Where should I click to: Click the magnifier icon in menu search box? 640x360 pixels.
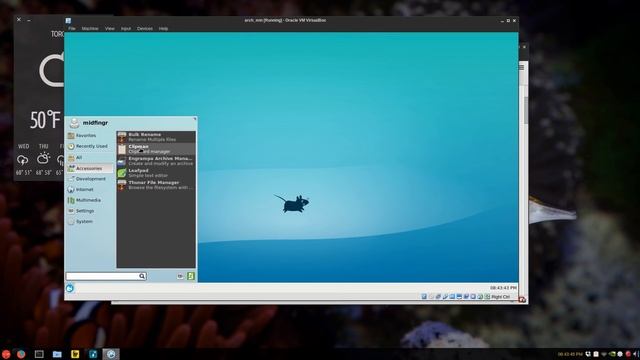click(142, 276)
